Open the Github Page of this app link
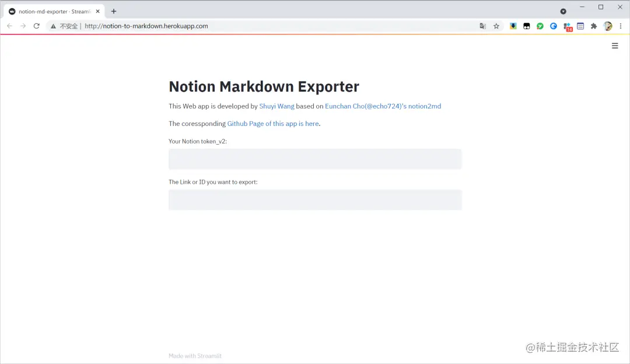630x364 pixels. [273, 124]
